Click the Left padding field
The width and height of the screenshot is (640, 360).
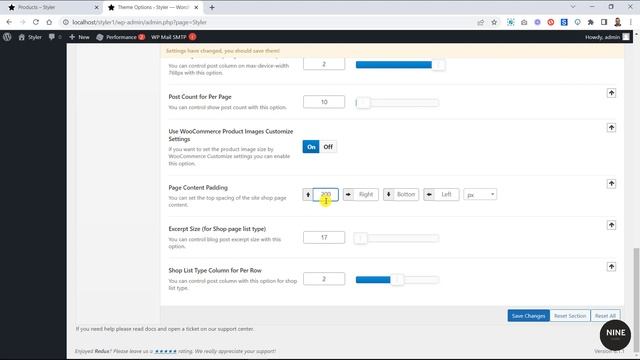click(x=446, y=194)
